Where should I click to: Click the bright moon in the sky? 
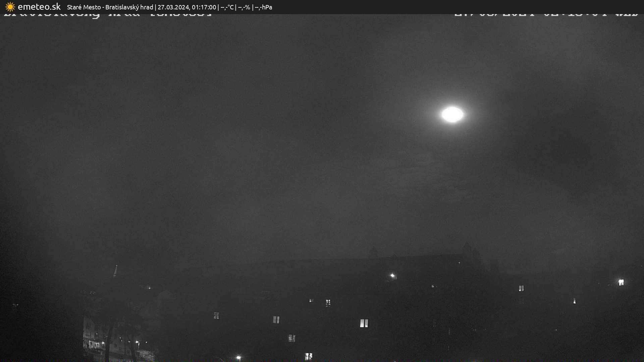pos(452,115)
